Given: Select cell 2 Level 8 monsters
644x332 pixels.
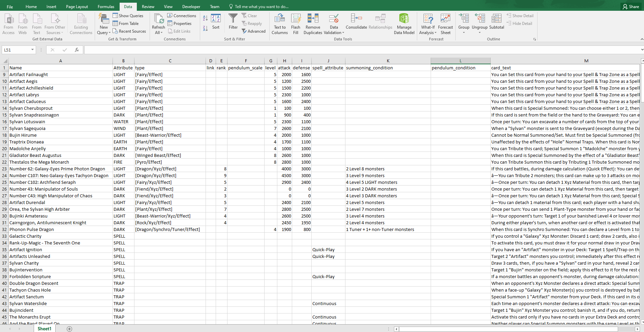Looking at the screenshot, I should (388, 169).
